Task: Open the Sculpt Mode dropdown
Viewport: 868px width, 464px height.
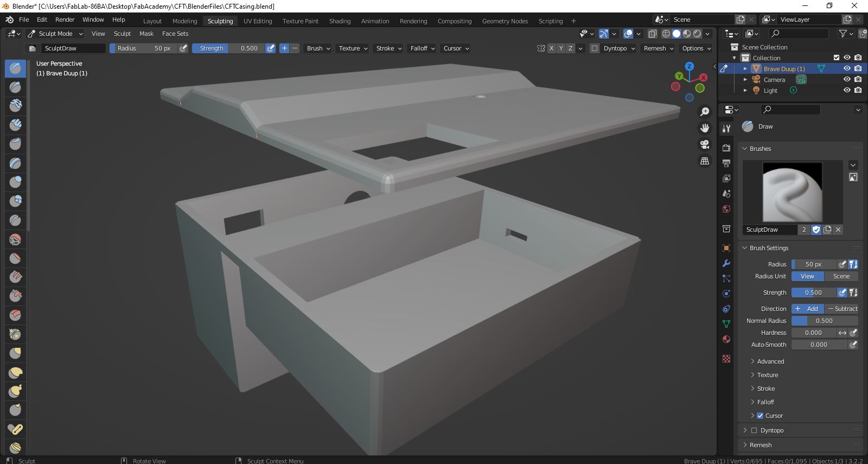Action: click(x=55, y=34)
